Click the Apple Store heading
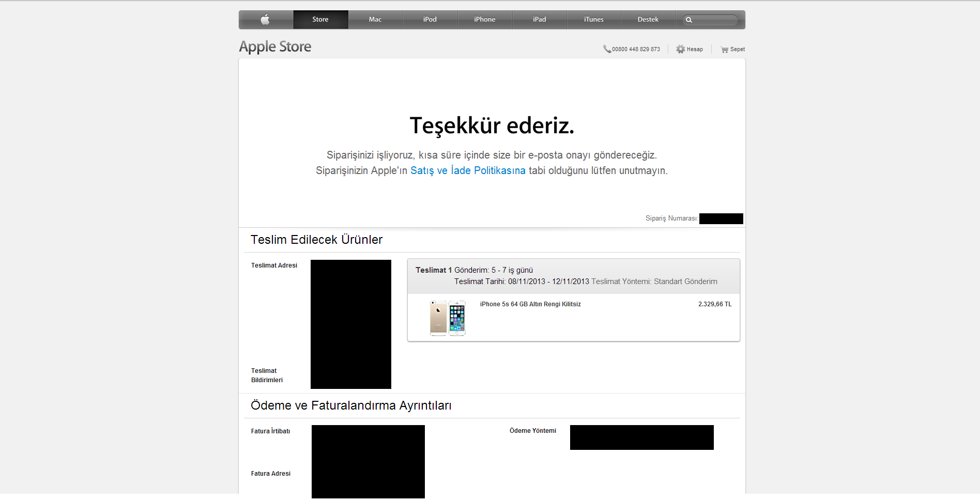980x501 pixels. click(x=275, y=47)
